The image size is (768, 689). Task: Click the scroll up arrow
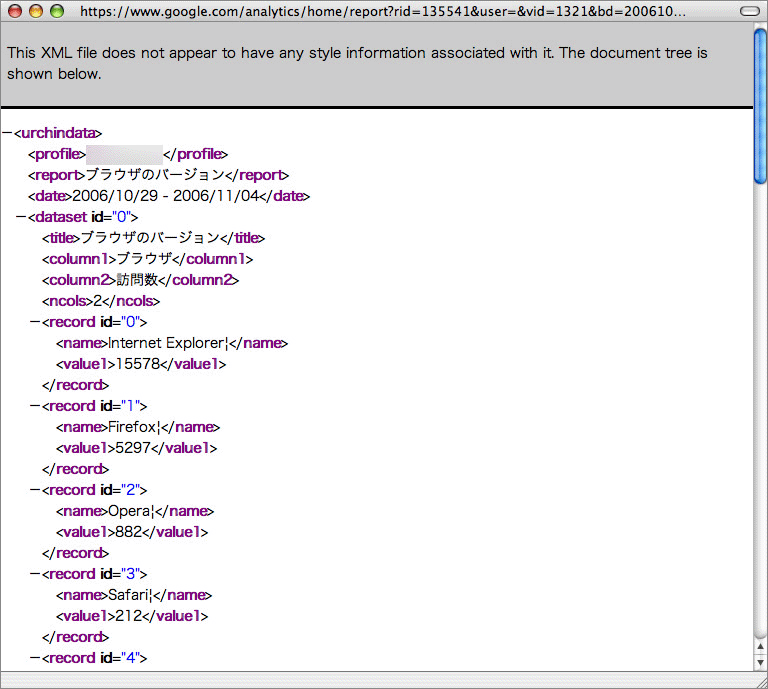pyautogui.click(x=760, y=646)
